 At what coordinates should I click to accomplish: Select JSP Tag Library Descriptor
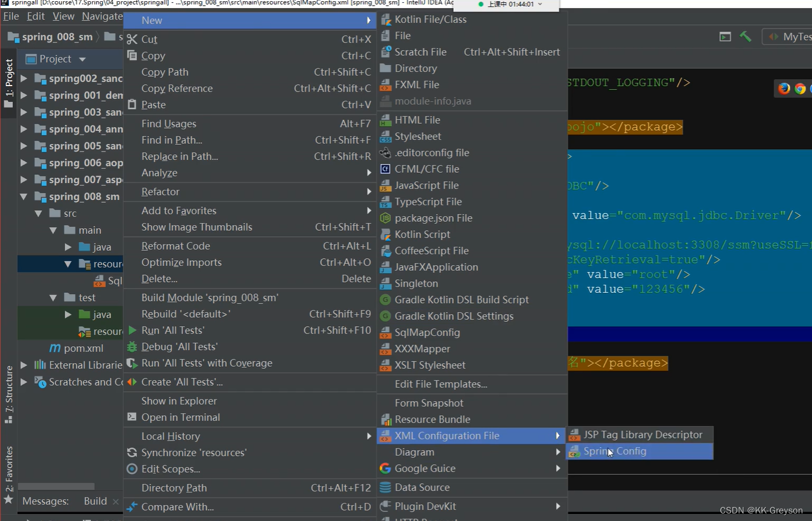click(640, 435)
